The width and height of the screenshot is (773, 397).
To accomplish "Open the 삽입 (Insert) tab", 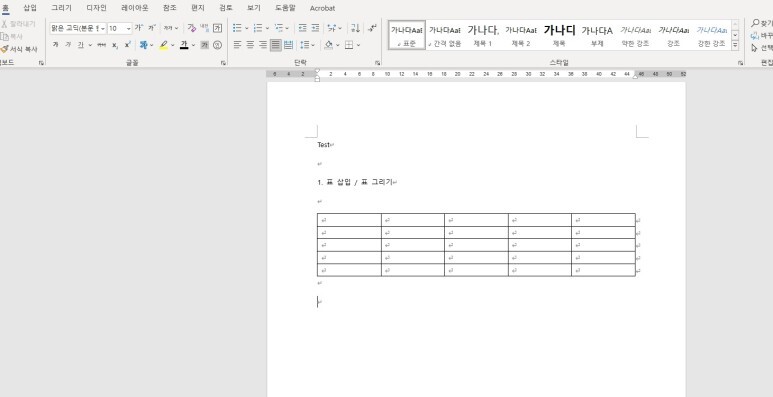I will coord(30,8).
